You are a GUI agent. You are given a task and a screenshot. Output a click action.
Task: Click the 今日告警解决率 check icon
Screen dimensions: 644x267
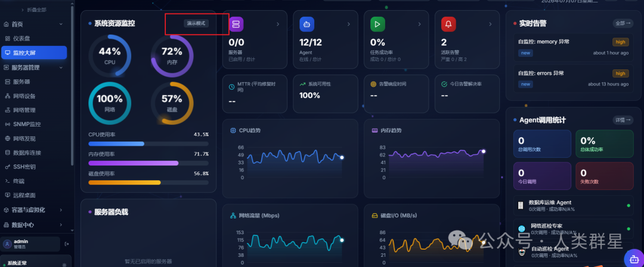[444, 84]
